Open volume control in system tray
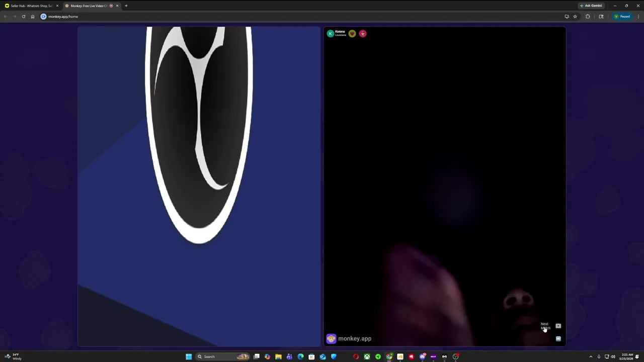Screen dimensions: 644x362 click(x=613, y=356)
